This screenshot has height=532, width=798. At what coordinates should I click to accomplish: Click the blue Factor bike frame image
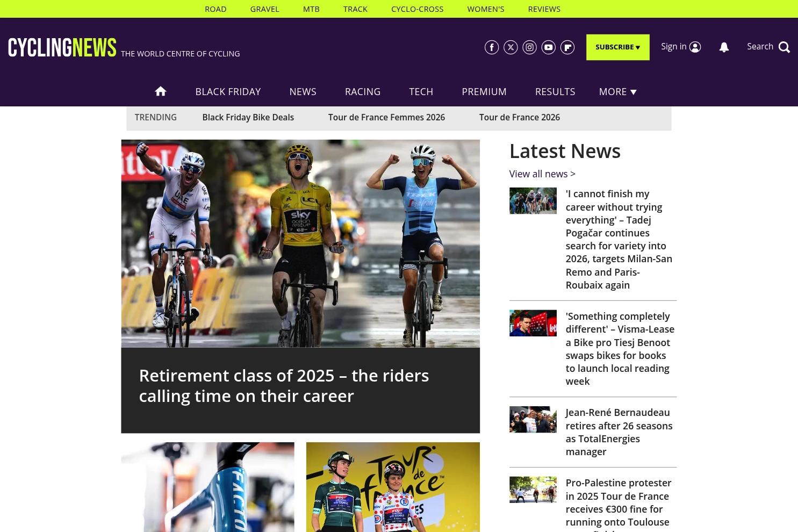pyautogui.click(x=207, y=487)
